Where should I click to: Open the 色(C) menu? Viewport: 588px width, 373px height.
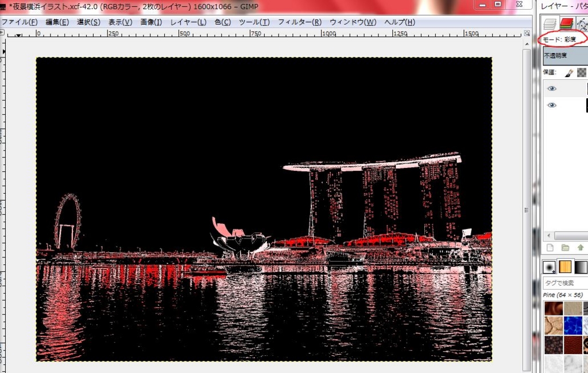tap(223, 22)
